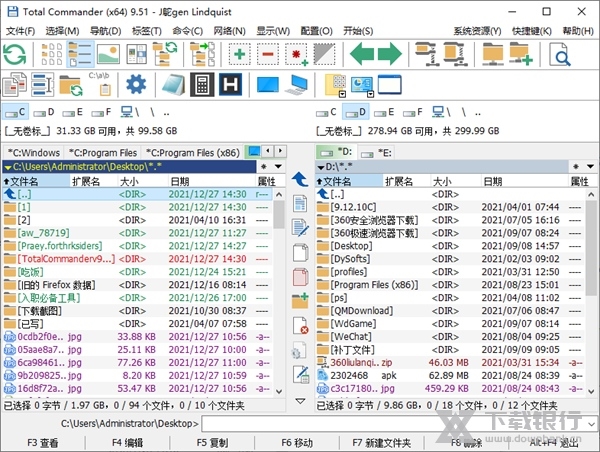Click the green Refresh toolbar icon
The image size is (600, 452).
pos(15,54)
